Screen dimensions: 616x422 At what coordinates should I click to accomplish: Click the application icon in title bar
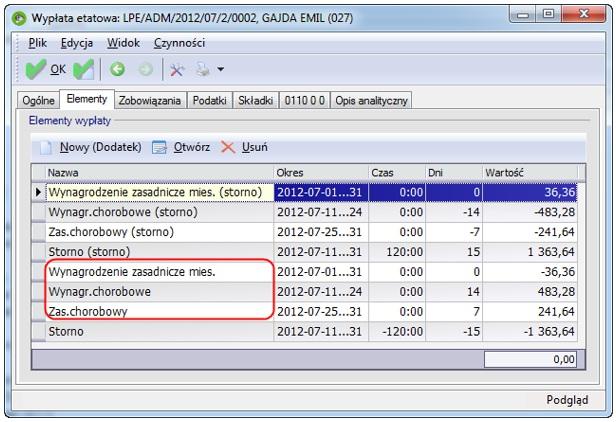pyautogui.click(x=18, y=18)
